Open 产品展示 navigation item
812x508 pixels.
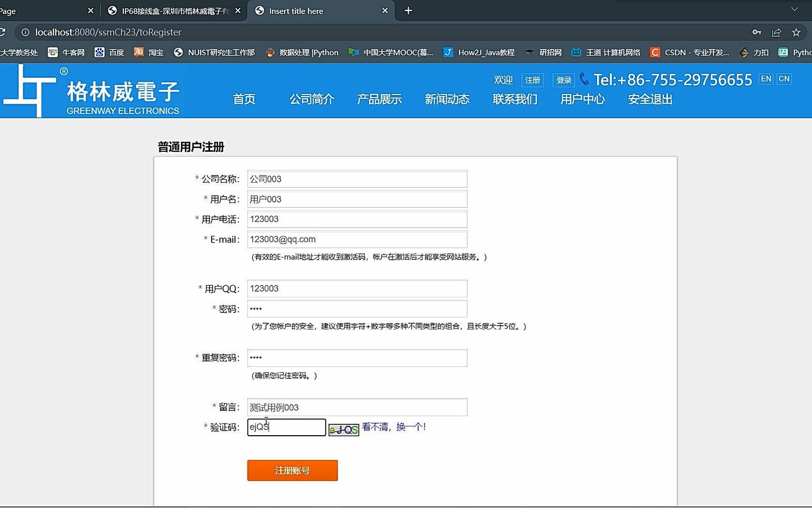[379, 99]
